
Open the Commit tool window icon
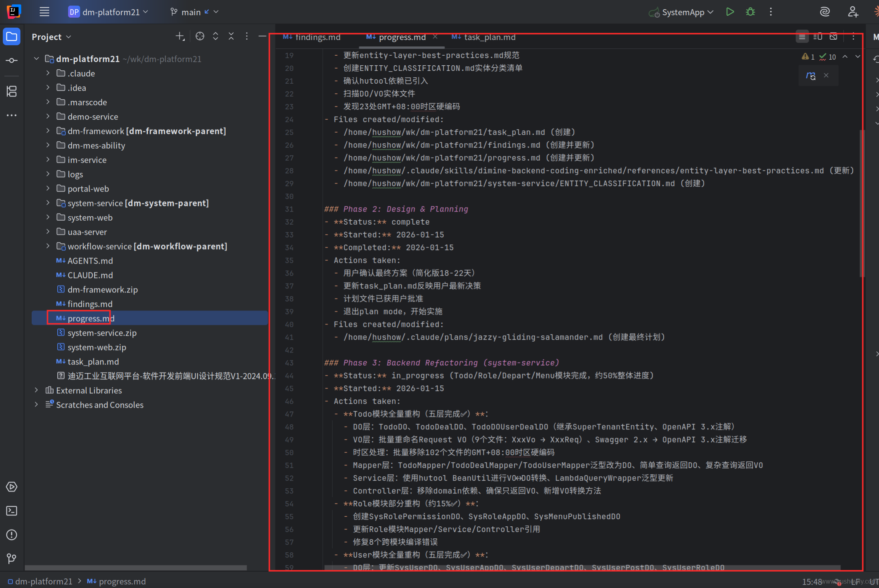tap(12, 60)
